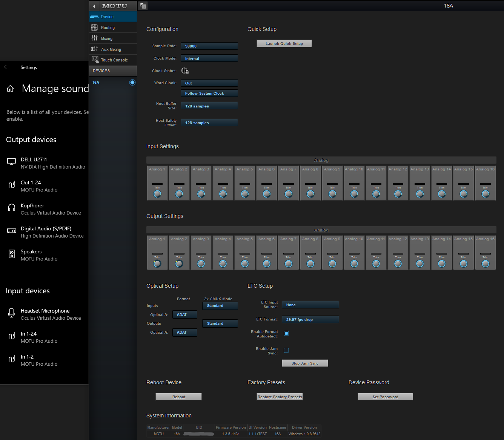Adjust output Analog 12 trim knob
The width and height of the screenshot is (504, 440).
click(398, 264)
